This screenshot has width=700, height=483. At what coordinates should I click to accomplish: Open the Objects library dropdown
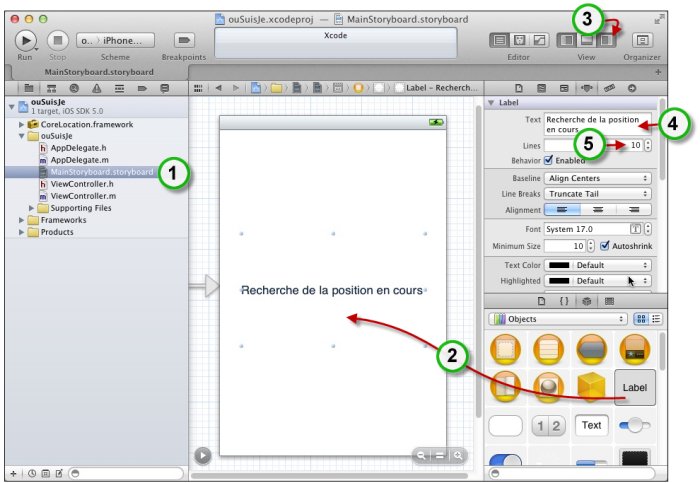(x=558, y=319)
